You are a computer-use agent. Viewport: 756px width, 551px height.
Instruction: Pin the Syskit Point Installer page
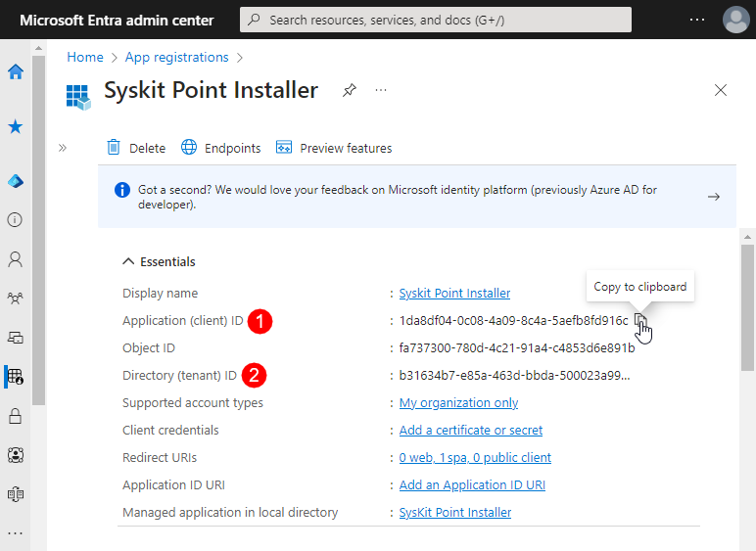350,90
